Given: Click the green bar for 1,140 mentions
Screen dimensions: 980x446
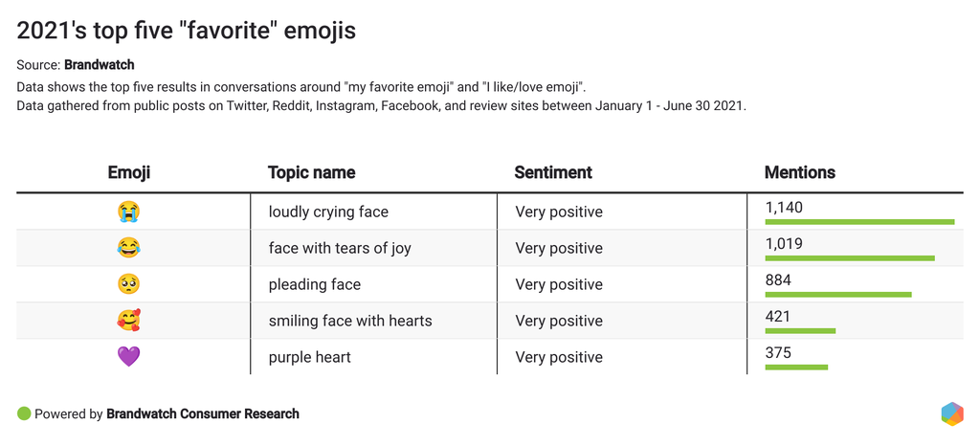Looking at the screenshot, I should (859, 222).
